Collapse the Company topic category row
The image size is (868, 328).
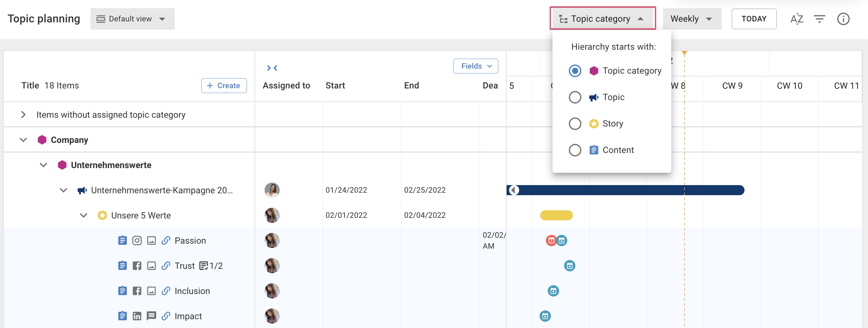point(23,139)
